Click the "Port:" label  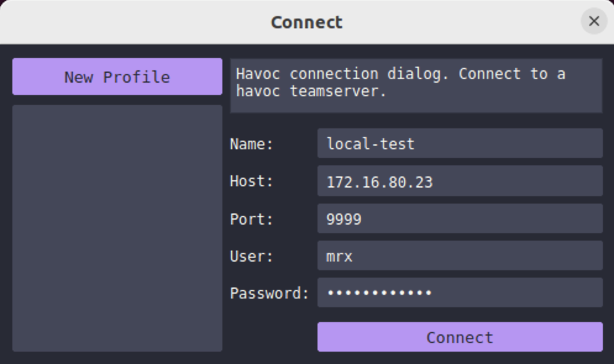[251, 219]
